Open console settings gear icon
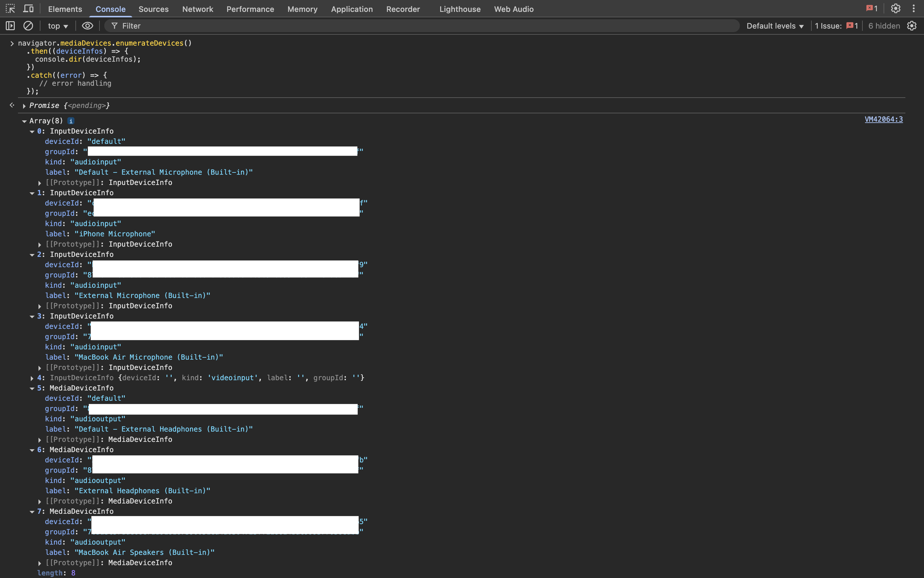This screenshot has width=924, height=578. 912,26
